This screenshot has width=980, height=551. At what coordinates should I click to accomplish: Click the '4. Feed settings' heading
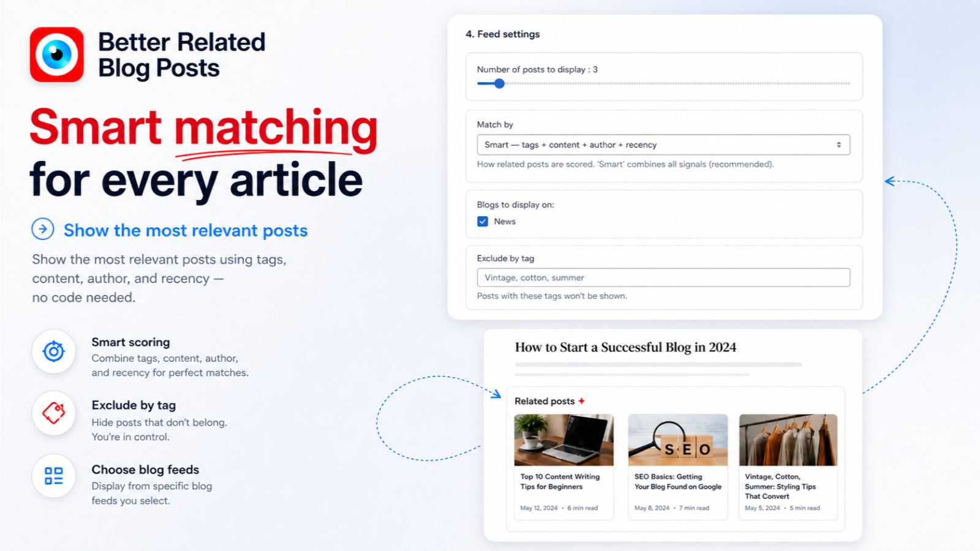coord(502,34)
